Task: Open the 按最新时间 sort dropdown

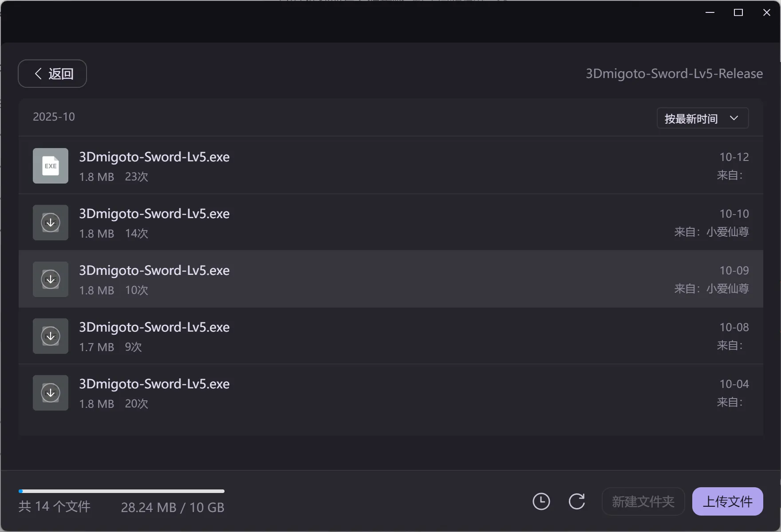Action: [x=691, y=118]
